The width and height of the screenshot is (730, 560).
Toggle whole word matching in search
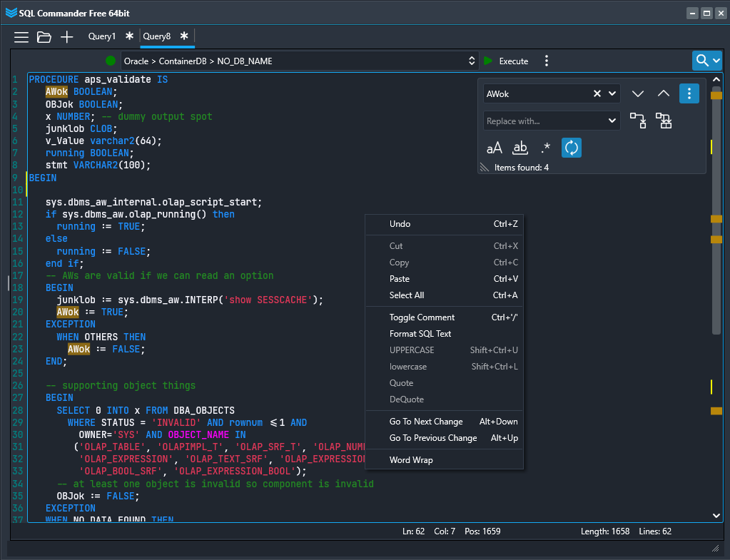[520, 148]
